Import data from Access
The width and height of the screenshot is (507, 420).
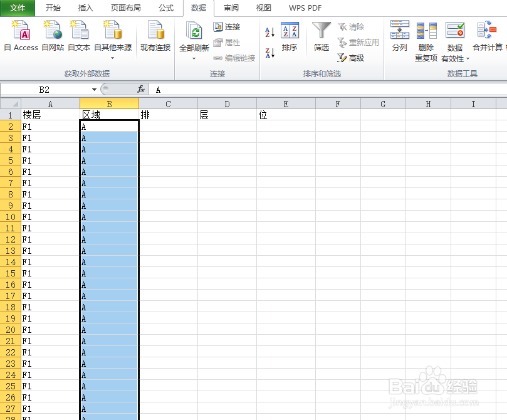[x=21, y=36]
